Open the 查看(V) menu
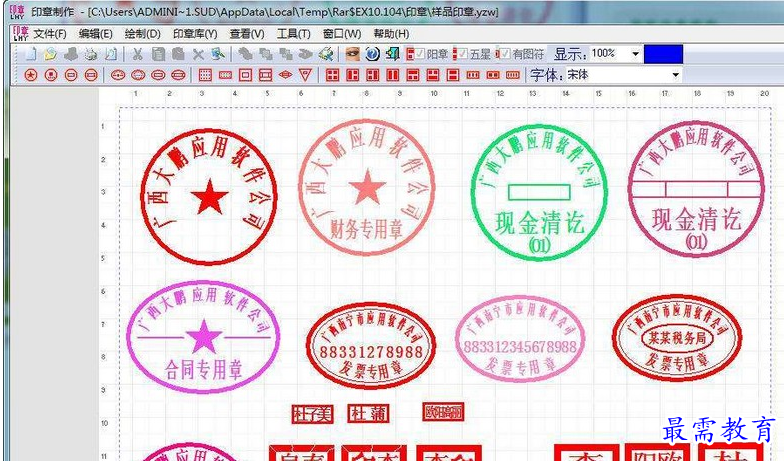 [247, 34]
